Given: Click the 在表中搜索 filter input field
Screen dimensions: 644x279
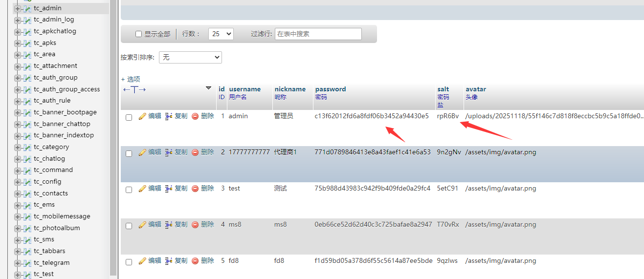Looking at the screenshot, I should [318, 34].
